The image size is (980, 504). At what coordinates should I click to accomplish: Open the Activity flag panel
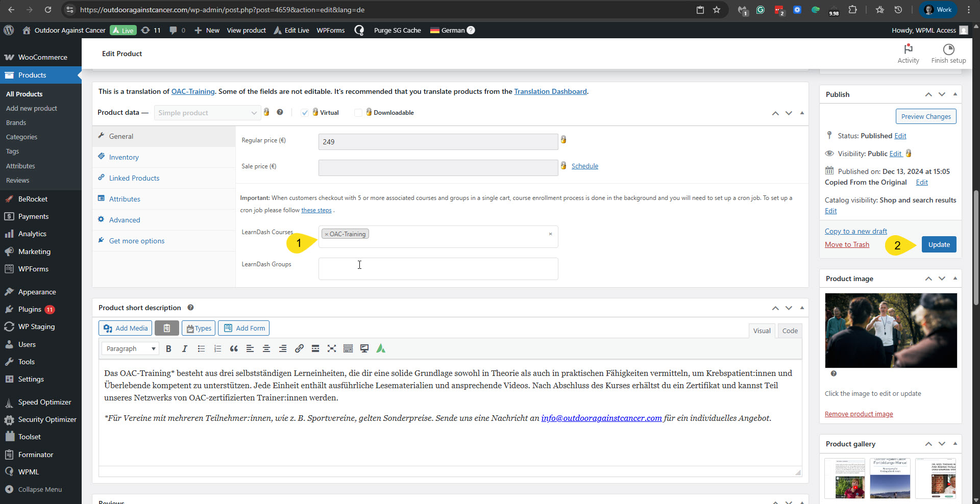[908, 53]
